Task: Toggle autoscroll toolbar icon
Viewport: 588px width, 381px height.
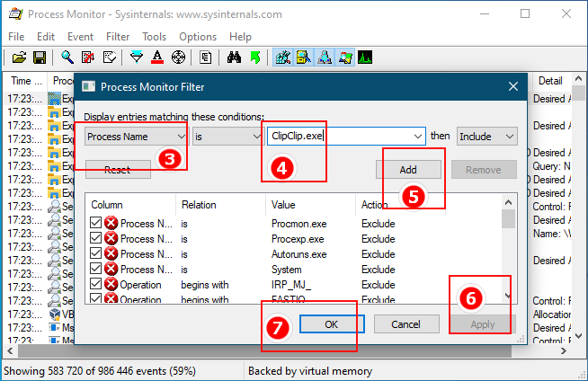Action: tap(88, 58)
